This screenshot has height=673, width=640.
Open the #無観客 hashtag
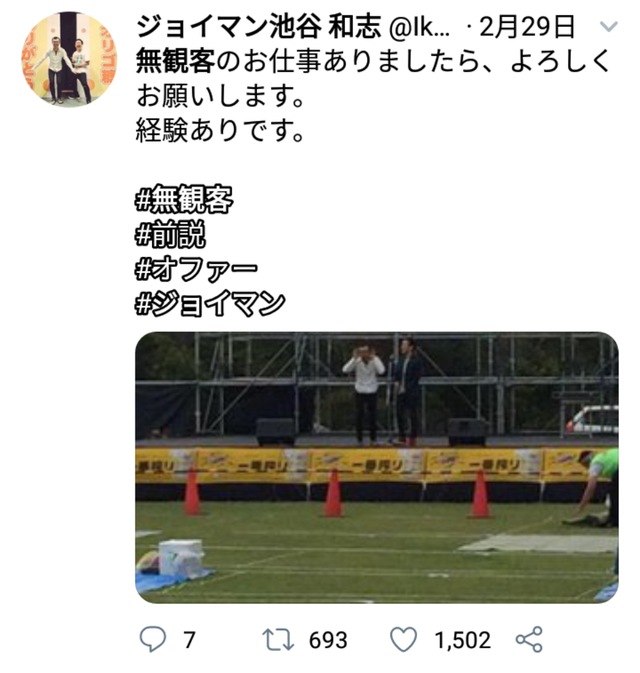(184, 199)
